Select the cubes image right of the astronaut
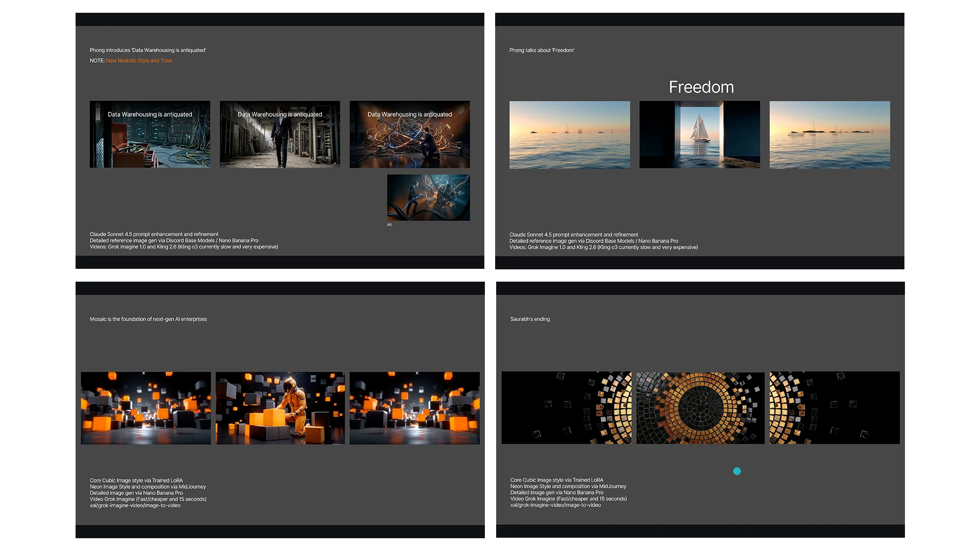Screen dimensions: 980x551 [x=414, y=408]
